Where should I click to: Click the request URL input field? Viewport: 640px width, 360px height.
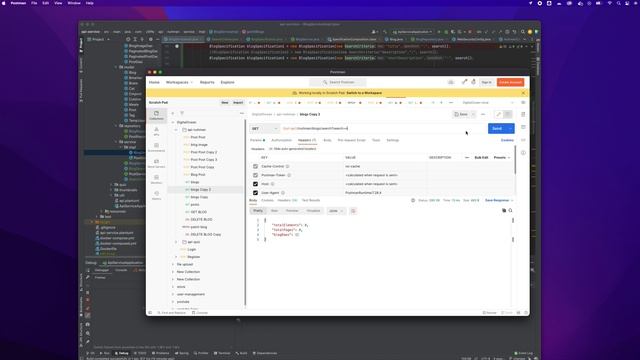[384, 129]
